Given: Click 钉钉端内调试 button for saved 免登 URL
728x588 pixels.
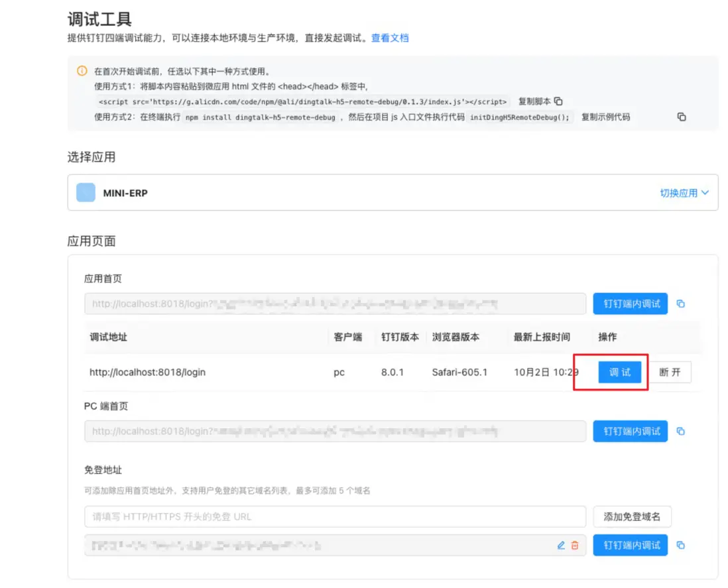Looking at the screenshot, I should 630,545.
